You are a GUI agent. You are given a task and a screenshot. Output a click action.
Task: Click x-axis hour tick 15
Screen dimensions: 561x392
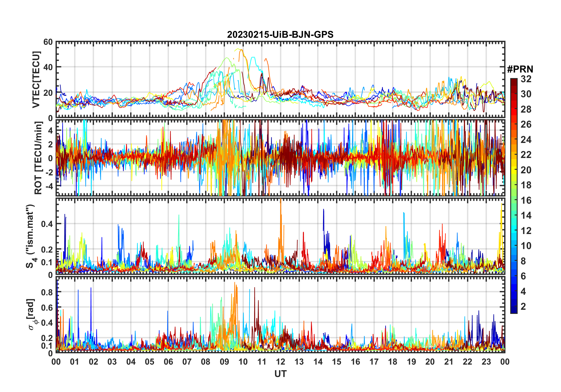337,362
